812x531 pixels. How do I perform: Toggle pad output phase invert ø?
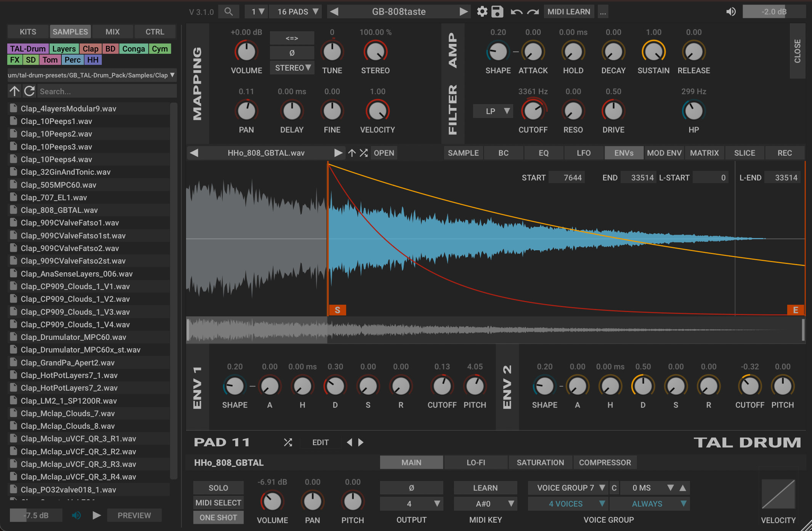(x=411, y=488)
